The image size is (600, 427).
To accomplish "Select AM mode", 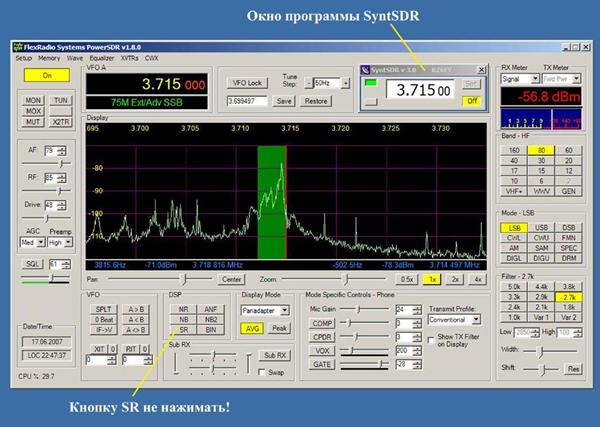I will tap(514, 248).
